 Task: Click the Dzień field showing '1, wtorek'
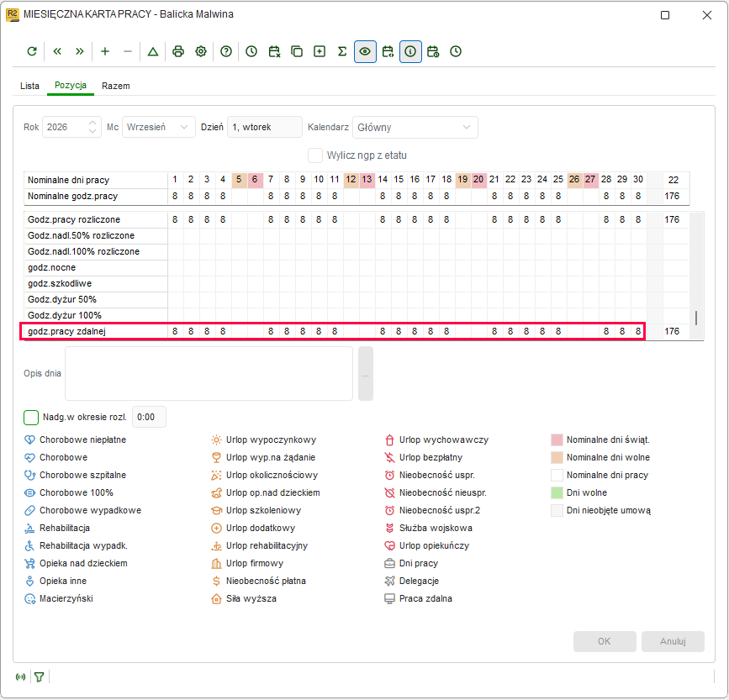click(x=265, y=127)
